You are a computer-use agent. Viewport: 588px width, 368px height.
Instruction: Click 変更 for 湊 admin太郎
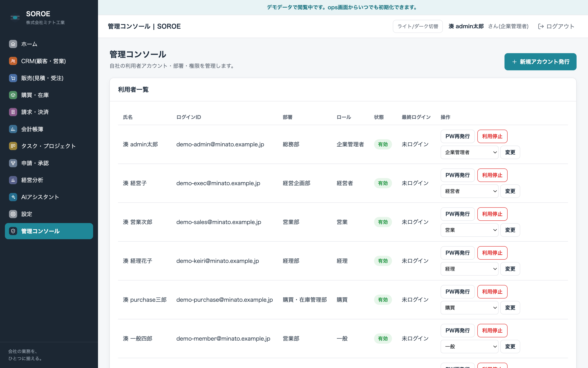tap(510, 152)
